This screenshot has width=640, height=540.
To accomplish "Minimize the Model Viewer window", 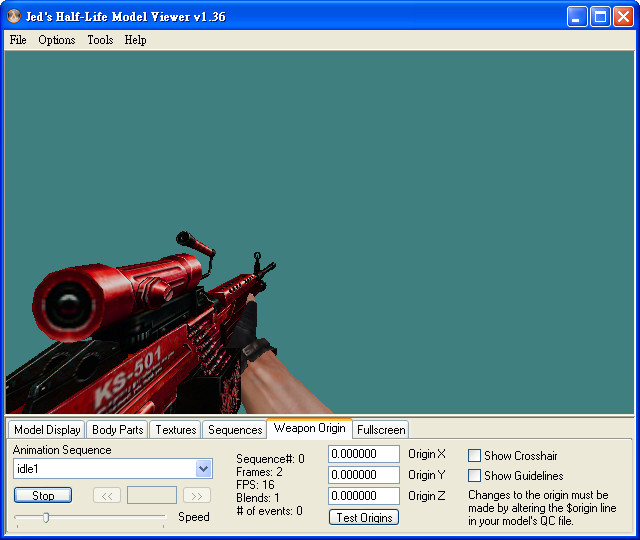I will pos(577,17).
